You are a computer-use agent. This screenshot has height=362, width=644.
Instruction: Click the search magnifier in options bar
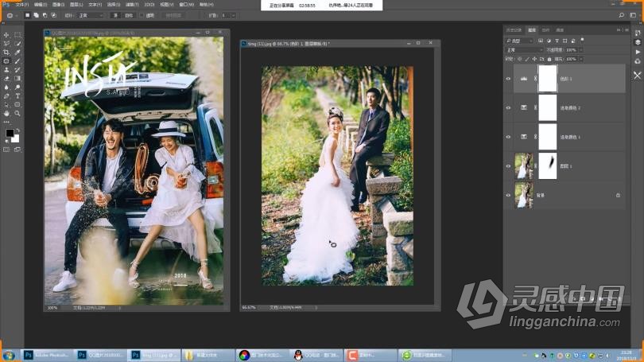(x=622, y=15)
